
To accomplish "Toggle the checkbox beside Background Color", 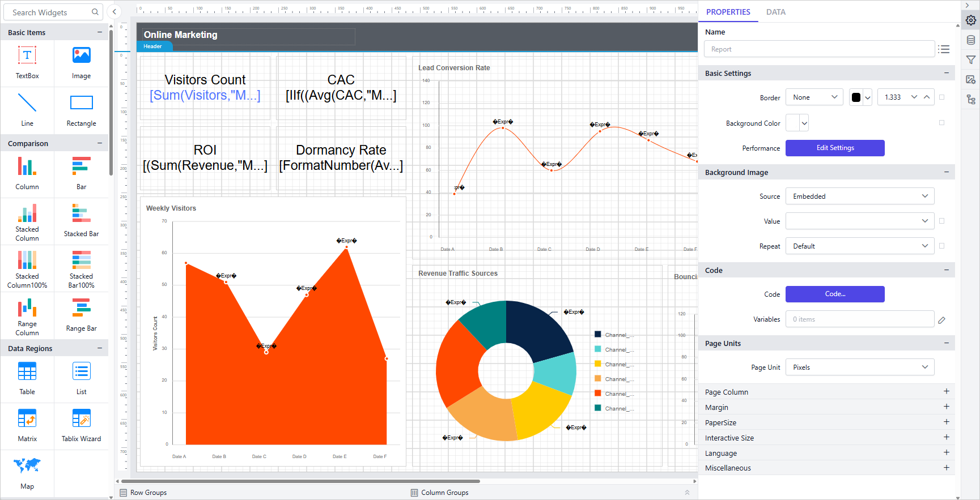I will point(942,122).
